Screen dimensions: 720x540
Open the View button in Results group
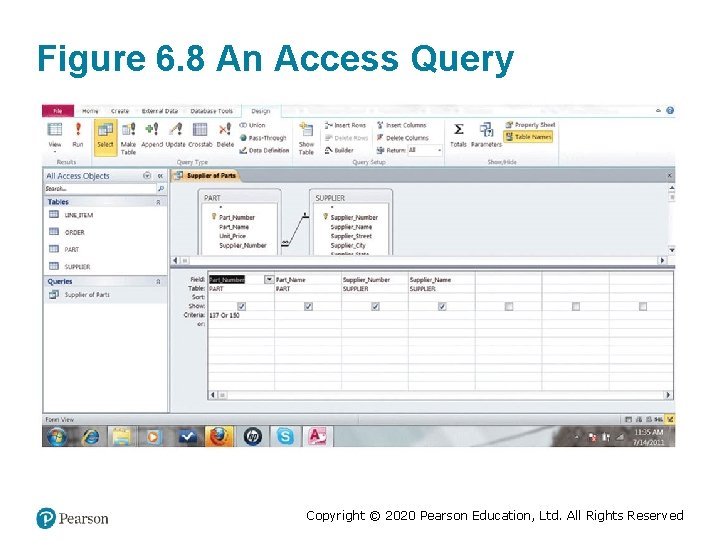point(55,136)
